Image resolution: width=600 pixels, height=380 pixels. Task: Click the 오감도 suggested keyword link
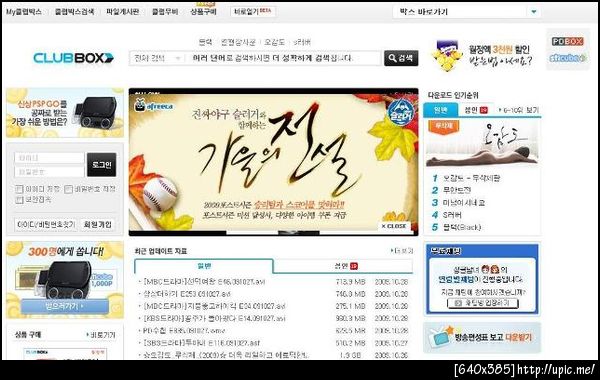click(275, 42)
